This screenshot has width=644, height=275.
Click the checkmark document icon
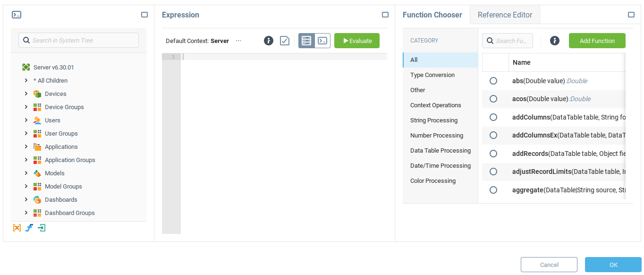click(x=285, y=41)
